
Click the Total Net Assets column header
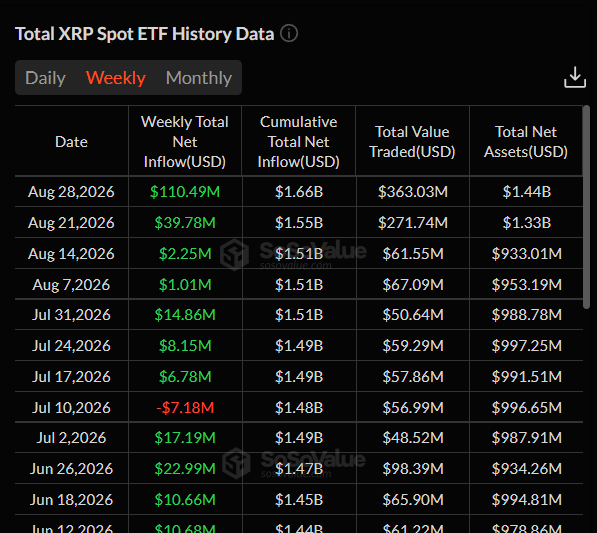pos(526,142)
